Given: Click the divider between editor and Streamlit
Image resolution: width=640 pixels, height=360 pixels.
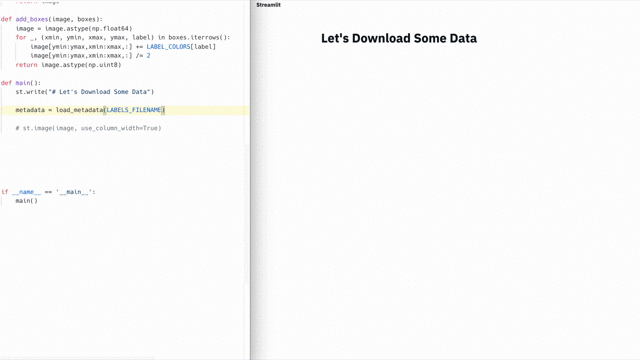Looking at the screenshot, I should 250,180.
